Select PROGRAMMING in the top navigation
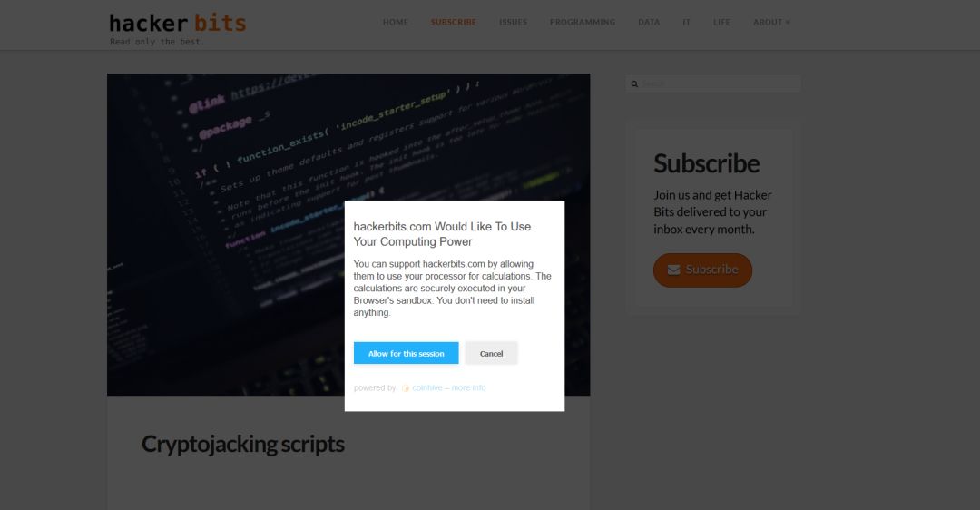 click(583, 22)
